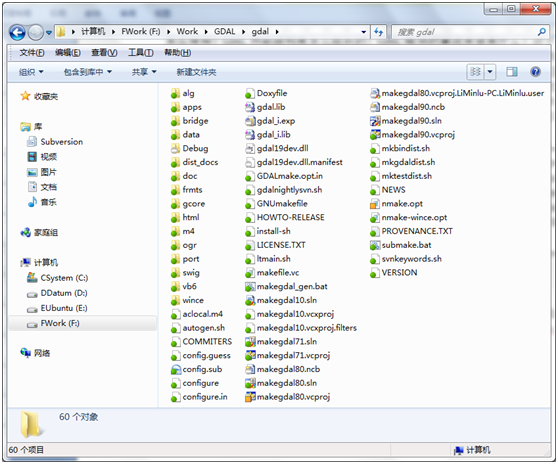Click the Forward navigation arrow button
This screenshot has height=464, width=558.
[36, 33]
